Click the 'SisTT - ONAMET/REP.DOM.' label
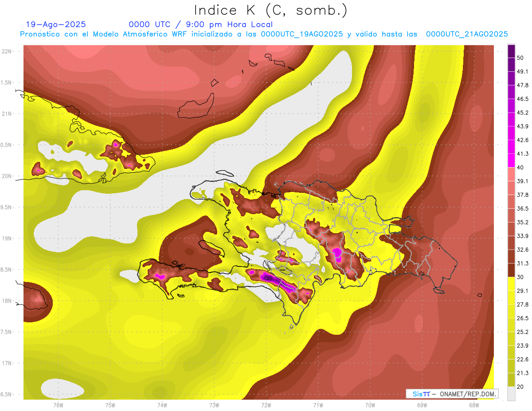 pyautogui.click(x=452, y=394)
